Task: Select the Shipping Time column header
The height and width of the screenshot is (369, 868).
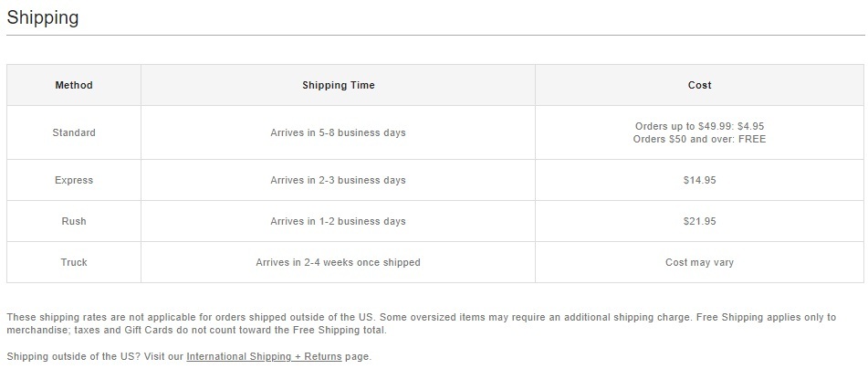Action: 339,85
